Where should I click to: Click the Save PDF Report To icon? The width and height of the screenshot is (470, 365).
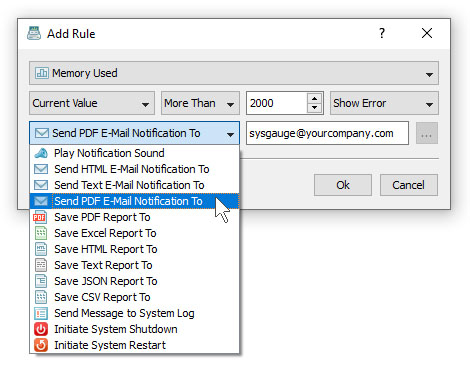(39, 217)
